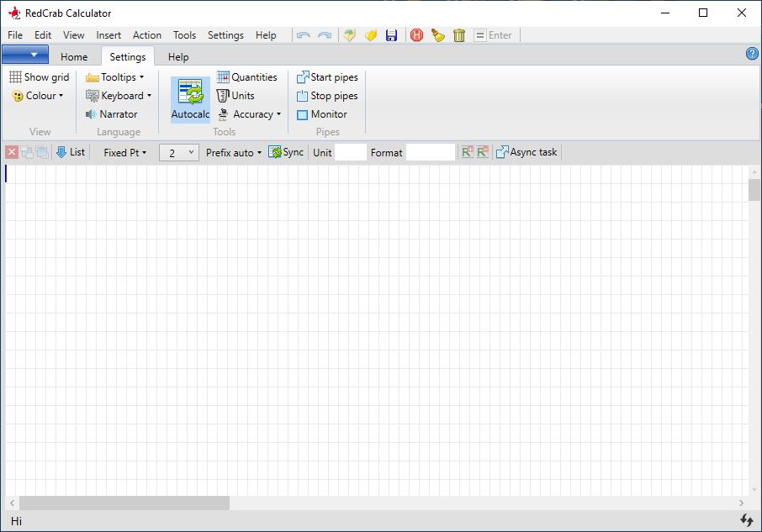Expand the Prefix auto dropdown
762x532 pixels.
tap(234, 153)
